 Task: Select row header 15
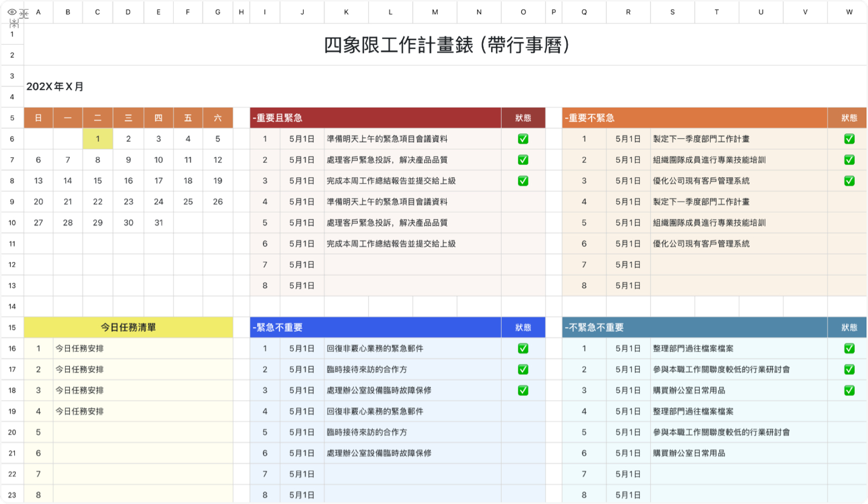(x=12, y=328)
